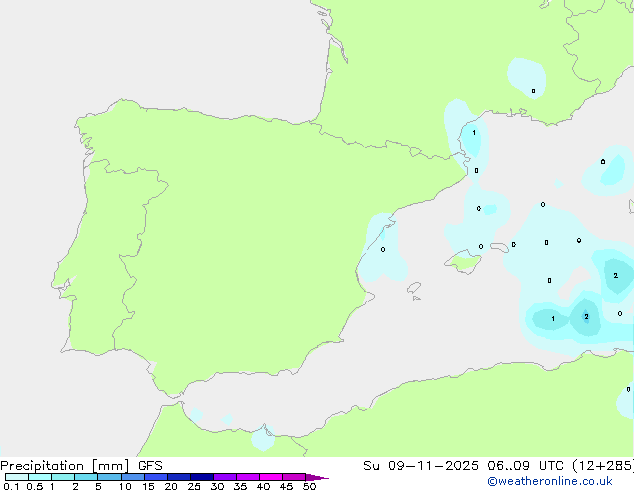
Task: Pick the 25–30 mm navy legend swatch
Action: tap(202, 477)
